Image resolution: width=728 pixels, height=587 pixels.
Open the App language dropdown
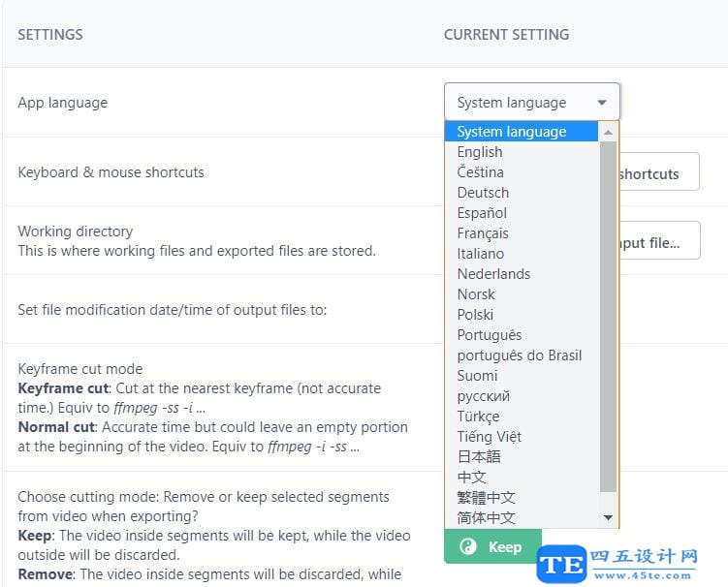(531, 103)
